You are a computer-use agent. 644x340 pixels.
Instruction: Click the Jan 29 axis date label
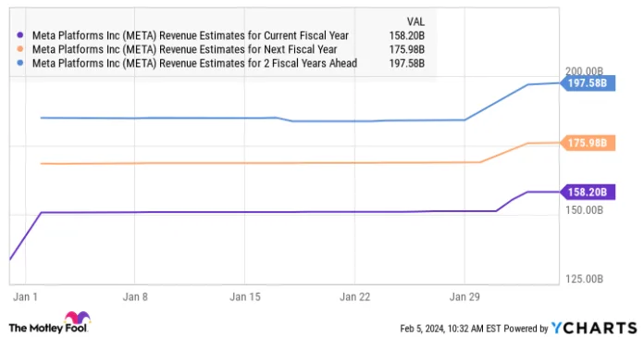[x=464, y=296]
